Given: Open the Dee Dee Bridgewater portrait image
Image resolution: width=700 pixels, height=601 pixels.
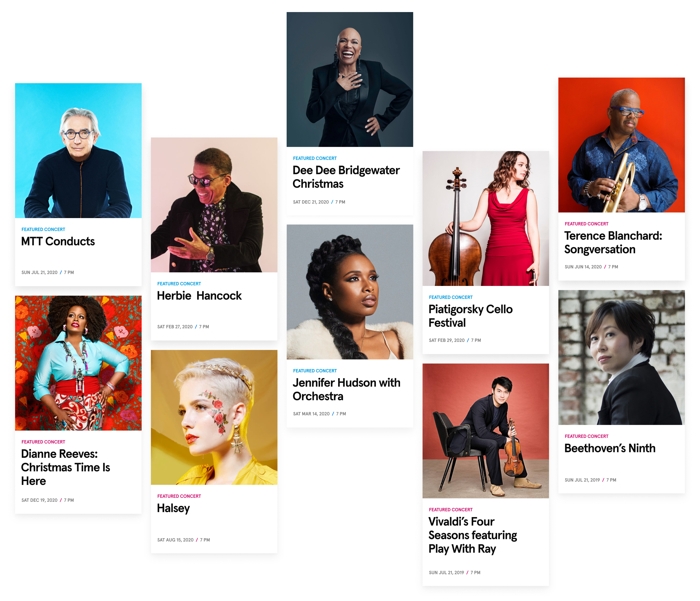Looking at the screenshot, I should point(350,79).
